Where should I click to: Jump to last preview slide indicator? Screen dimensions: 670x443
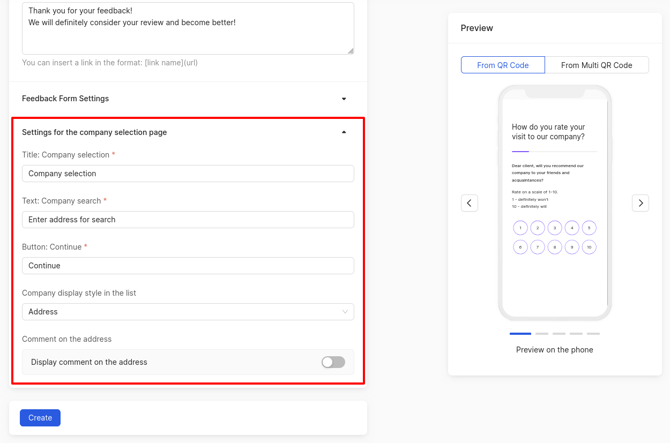coord(593,333)
